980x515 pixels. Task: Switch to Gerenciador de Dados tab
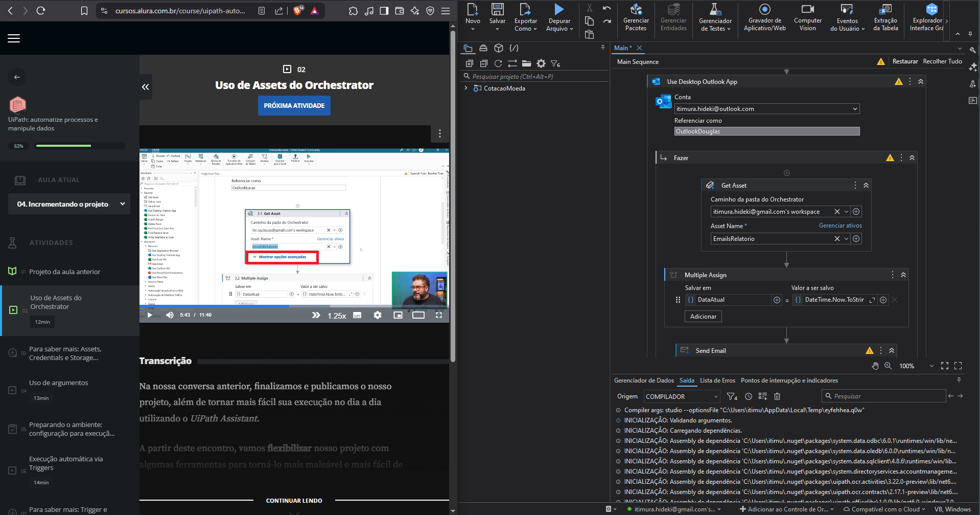point(644,380)
